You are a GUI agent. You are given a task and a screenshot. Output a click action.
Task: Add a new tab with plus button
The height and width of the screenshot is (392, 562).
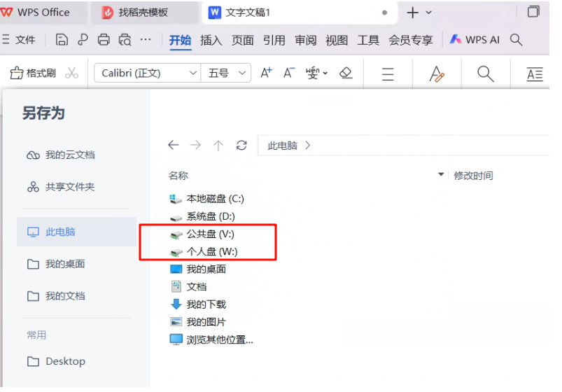click(412, 13)
